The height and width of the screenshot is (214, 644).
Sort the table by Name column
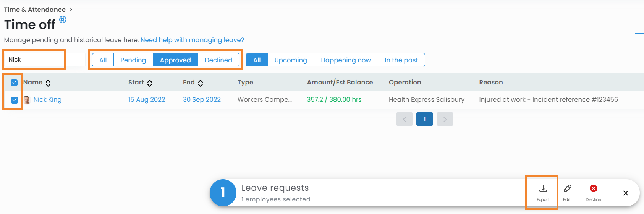[48, 83]
